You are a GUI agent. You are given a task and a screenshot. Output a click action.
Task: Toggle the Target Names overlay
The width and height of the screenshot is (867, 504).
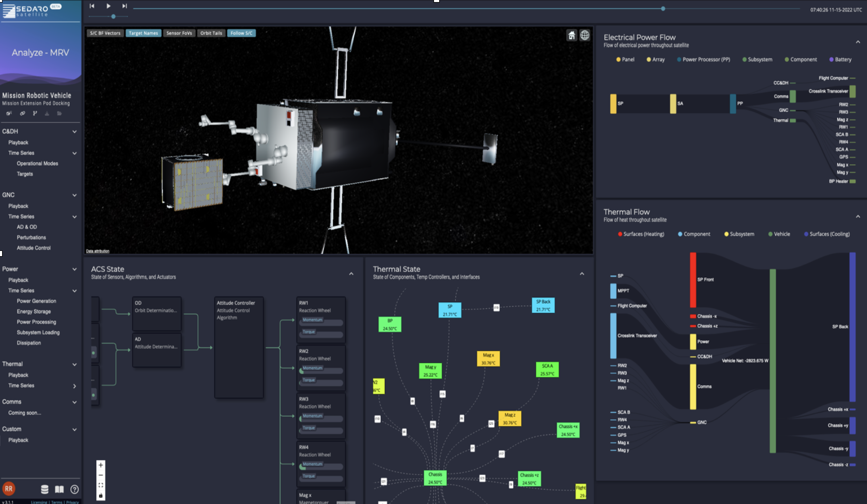pos(143,33)
